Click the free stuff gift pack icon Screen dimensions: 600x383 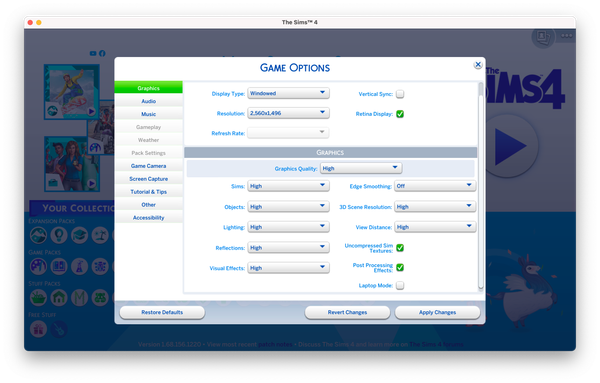pyautogui.click(x=38, y=329)
